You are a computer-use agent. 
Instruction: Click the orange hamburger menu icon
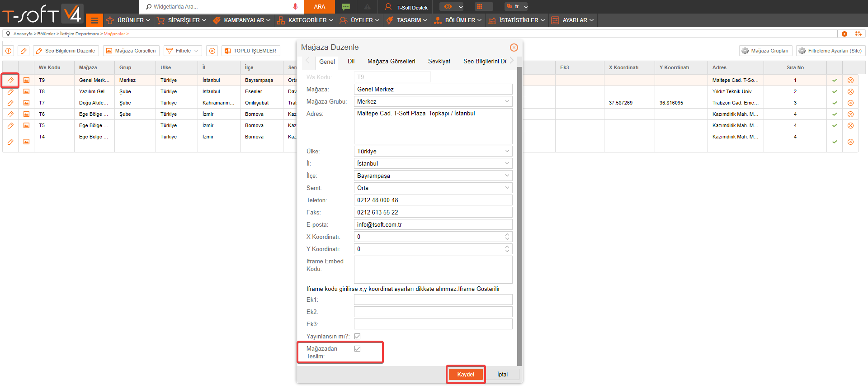(x=94, y=20)
